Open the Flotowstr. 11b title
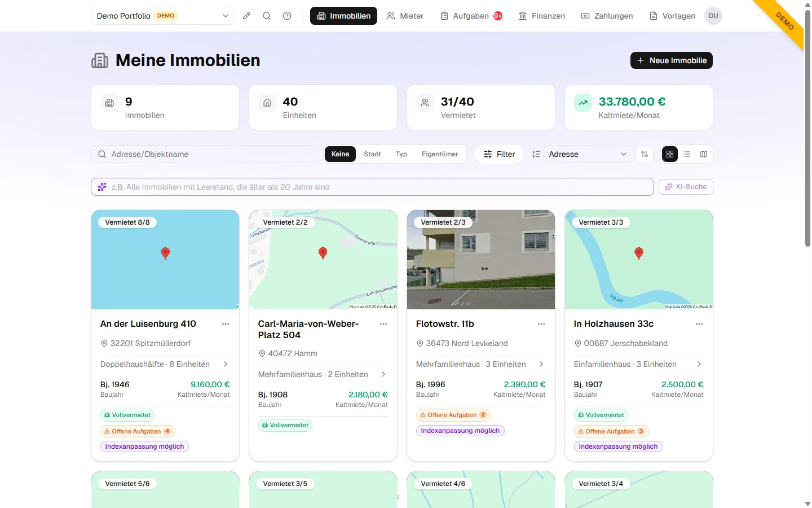The height and width of the screenshot is (508, 812). coord(445,324)
